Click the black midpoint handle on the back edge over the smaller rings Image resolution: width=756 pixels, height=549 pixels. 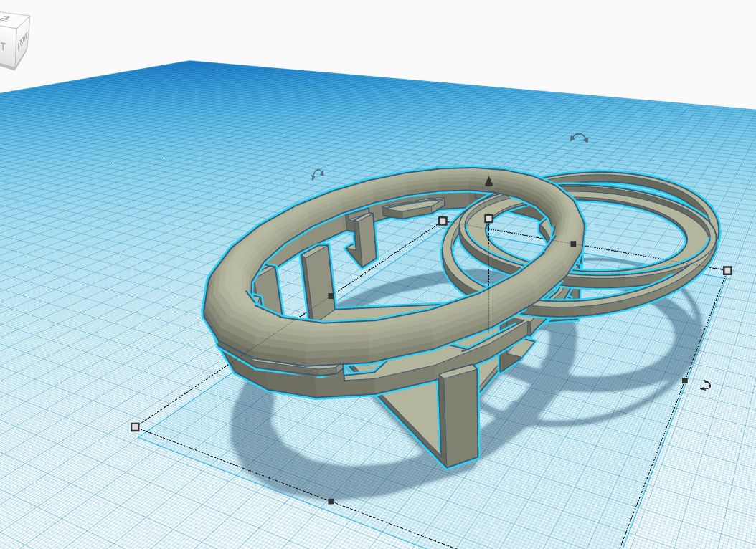tap(573, 244)
